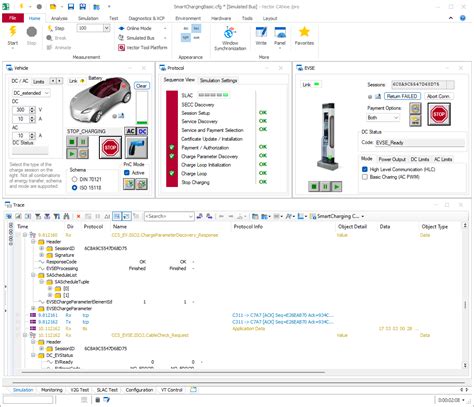The width and height of the screenshot is (474, 407).
Task: Open the Payment Options Both dropdown
Action: point(383,118)
